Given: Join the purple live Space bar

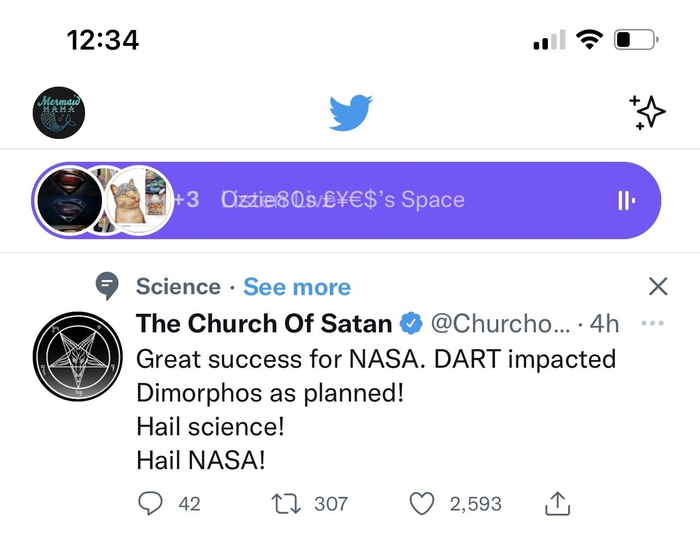Looking at the screenshot, I should pyautogui.click(x=400, y=200).
